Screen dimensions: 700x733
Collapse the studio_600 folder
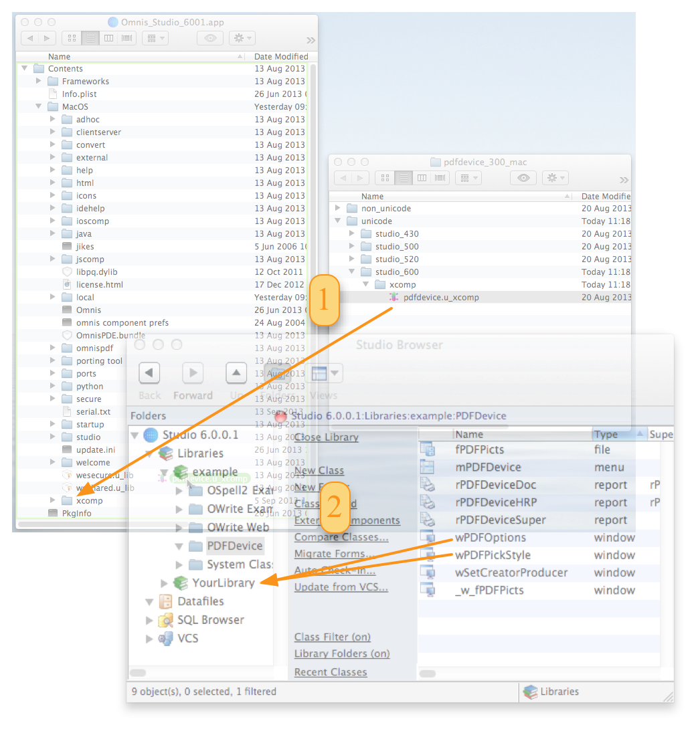click(351, 272)
